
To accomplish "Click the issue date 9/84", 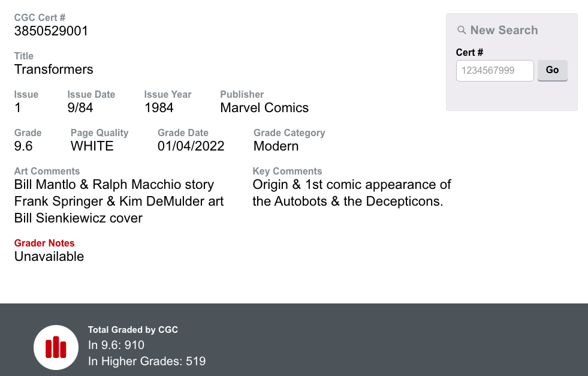I will pyautogui.click(x=80, y=108).
